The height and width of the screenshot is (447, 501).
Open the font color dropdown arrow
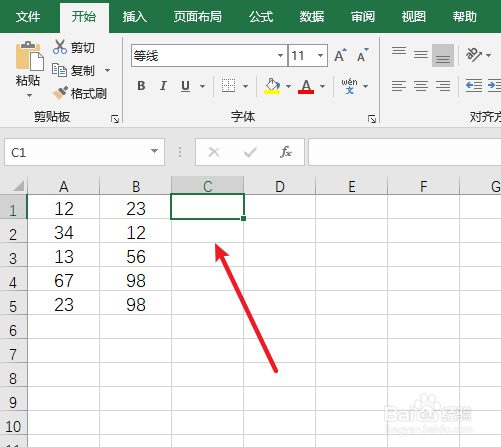coord(322,86)
